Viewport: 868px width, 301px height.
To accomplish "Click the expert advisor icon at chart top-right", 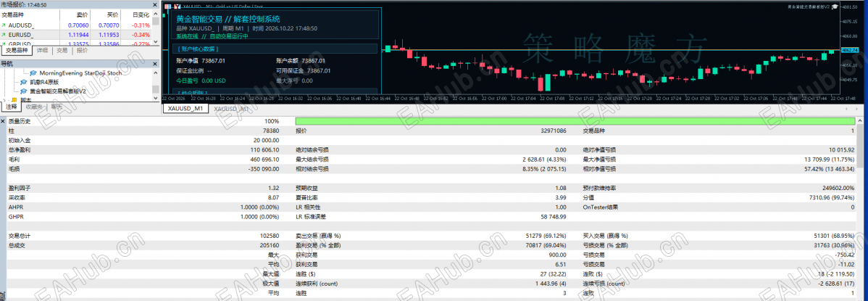I will tap(834, 7).
